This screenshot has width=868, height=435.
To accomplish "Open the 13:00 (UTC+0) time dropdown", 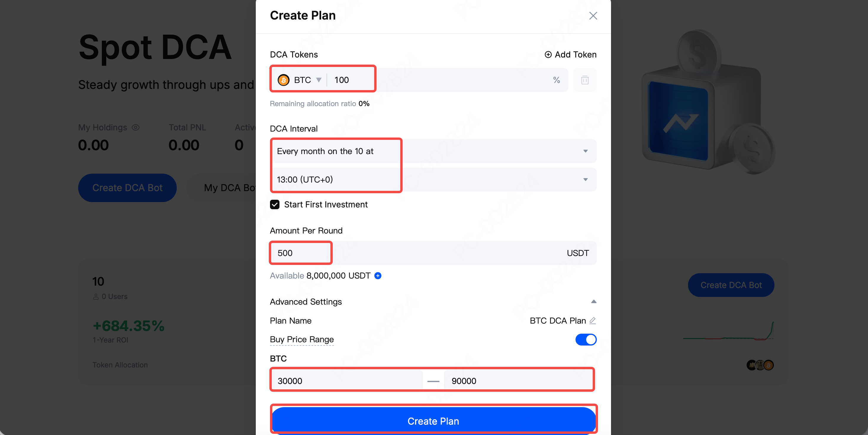I will [x=585, y=180].
